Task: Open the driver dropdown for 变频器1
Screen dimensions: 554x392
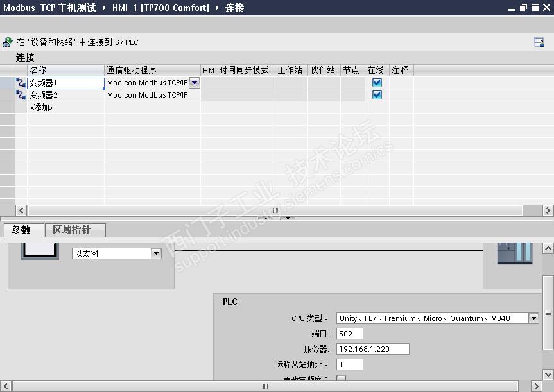Action: tap(195, 83)
